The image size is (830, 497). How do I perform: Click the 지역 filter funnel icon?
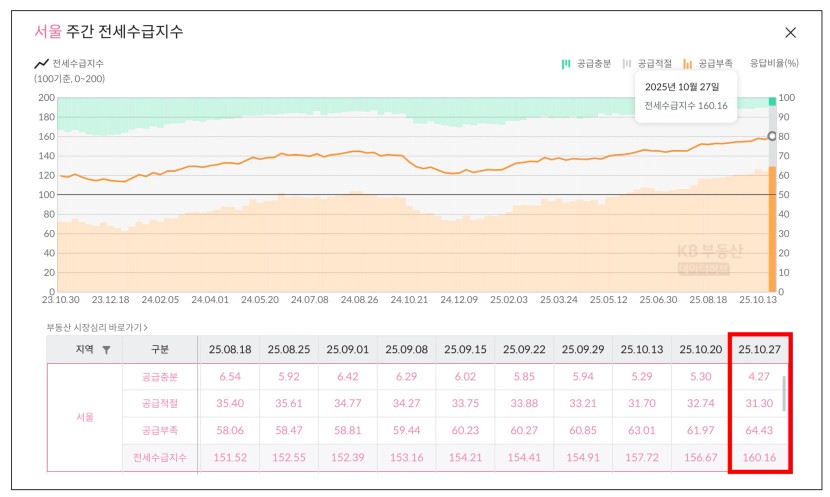tap(107, 349)
